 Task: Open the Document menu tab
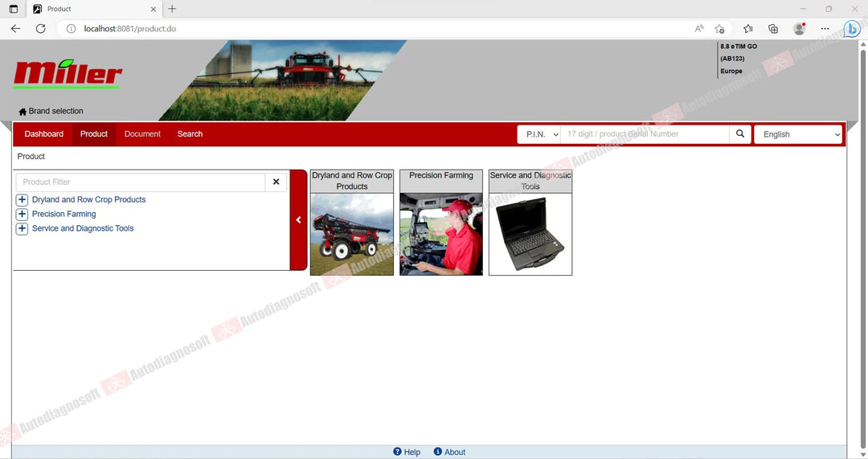tap(142, 134)
